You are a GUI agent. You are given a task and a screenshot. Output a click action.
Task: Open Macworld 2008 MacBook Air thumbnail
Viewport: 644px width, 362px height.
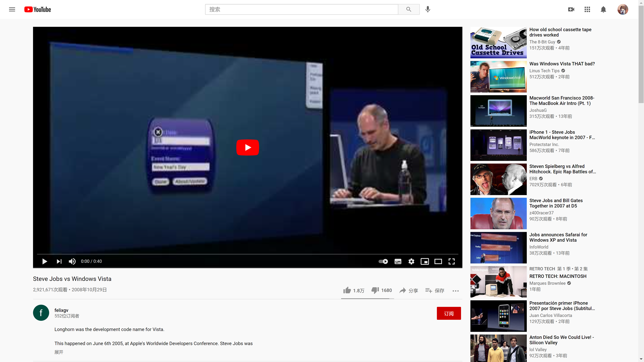498,111
